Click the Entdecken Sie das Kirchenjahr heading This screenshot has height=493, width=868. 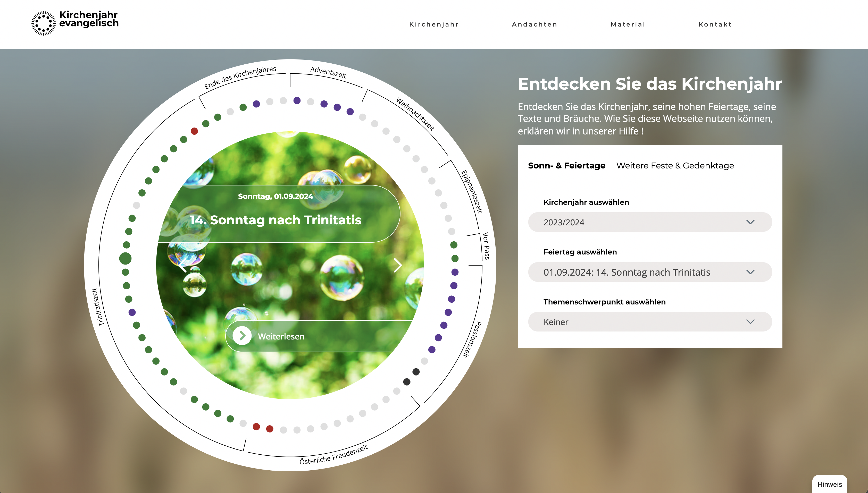tap(650, 84)
